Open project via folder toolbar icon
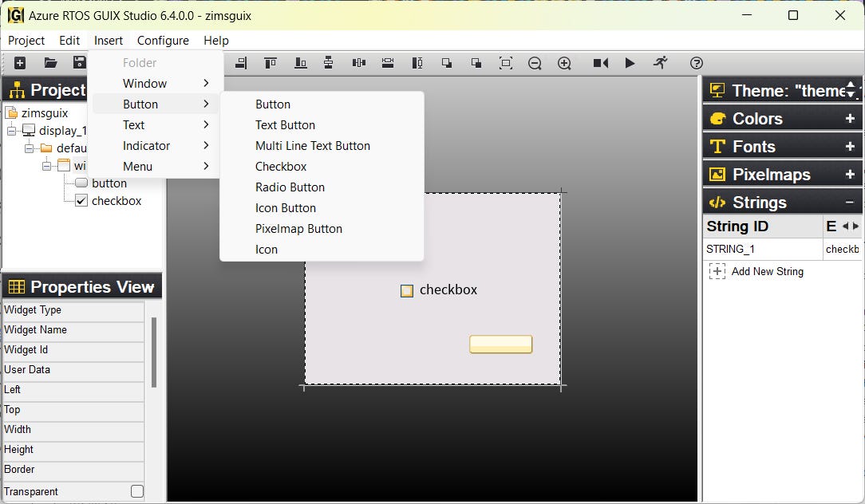The image size is (865, 504). pyautogui.click(x=50, y=63)
